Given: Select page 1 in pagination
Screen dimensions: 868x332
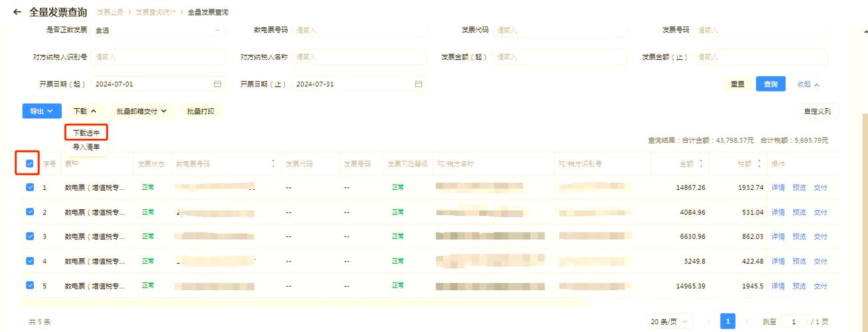Looking at the screenshot, I should click(x=728, y=321).
